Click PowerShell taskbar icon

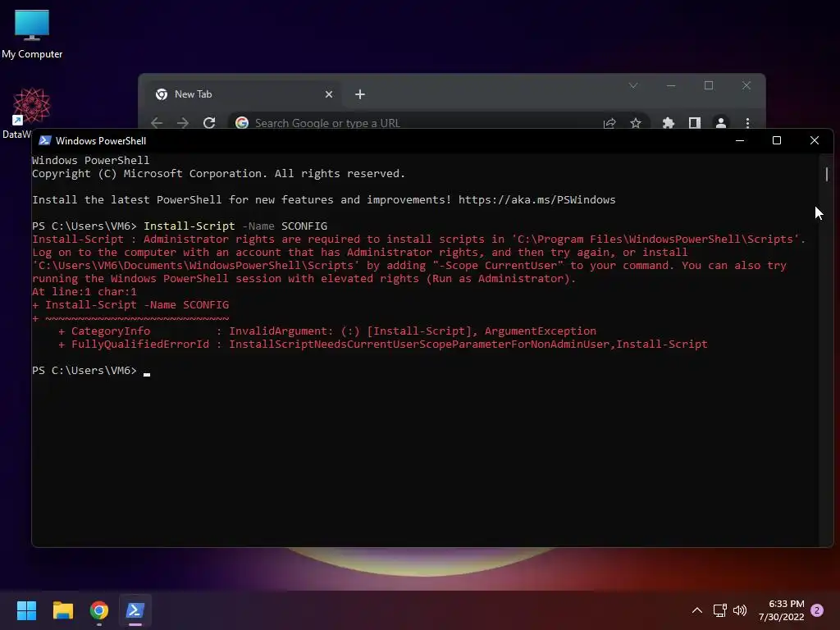pyautogui.click(x=135, y=610)
